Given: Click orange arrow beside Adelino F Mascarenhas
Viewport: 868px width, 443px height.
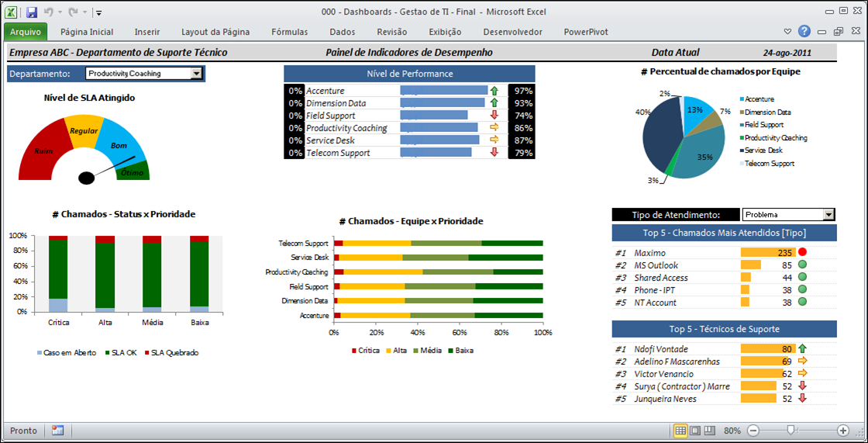Looking at the screenshot, I should pyautogui.click(x=803, y=361).
